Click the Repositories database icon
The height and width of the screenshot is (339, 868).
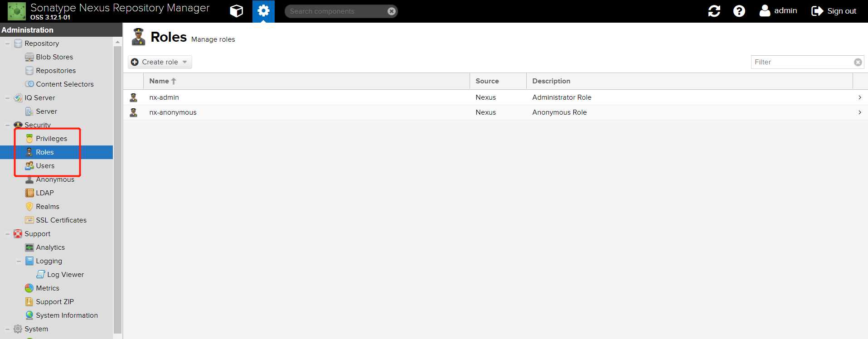coord(29,71)
